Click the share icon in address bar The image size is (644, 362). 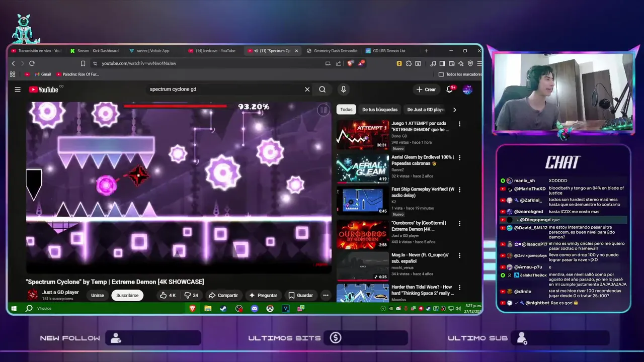pos(339,63)
